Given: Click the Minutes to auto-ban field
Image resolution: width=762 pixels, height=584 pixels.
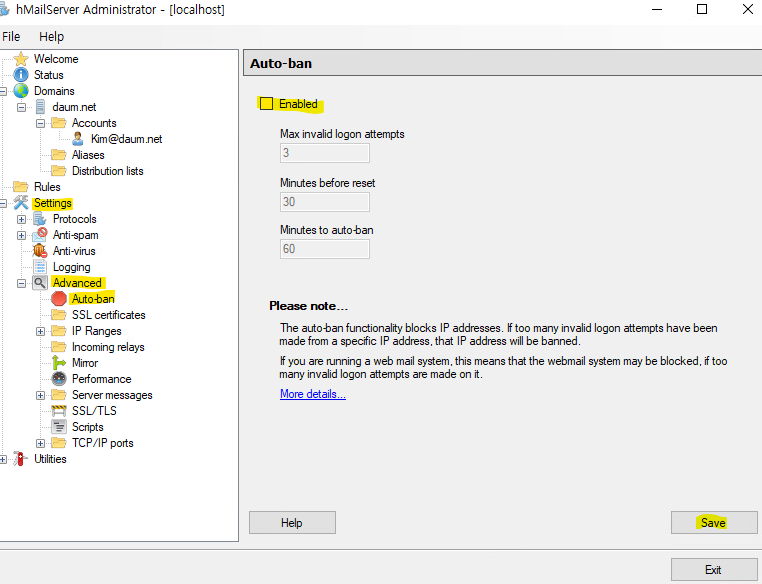Looking at the screenshot, I should tap(325, 249).
